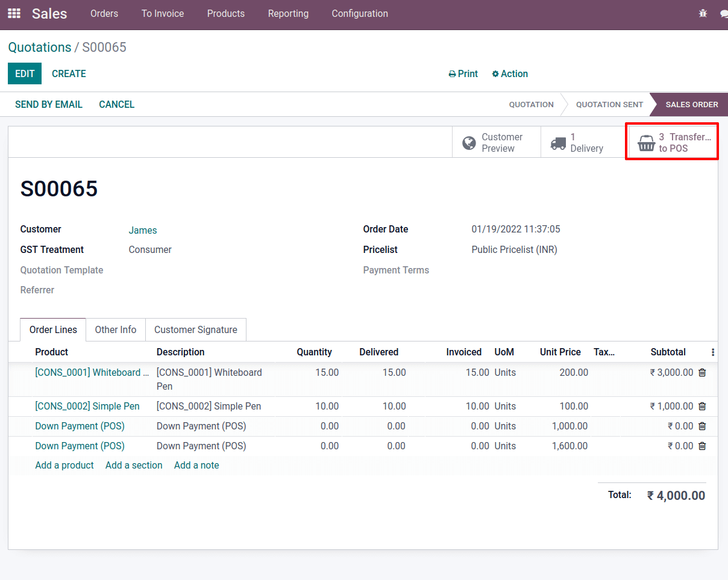The width and height of the screenshot is (728, 580).
Task: Open the Whiteboard Pen product link
Action: (92, 372)
